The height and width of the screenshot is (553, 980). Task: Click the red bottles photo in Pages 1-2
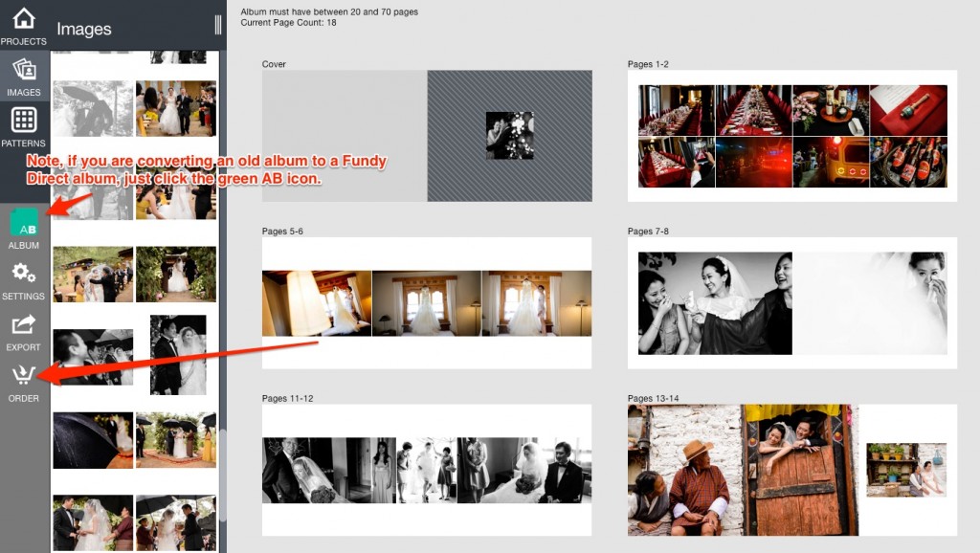908,163
